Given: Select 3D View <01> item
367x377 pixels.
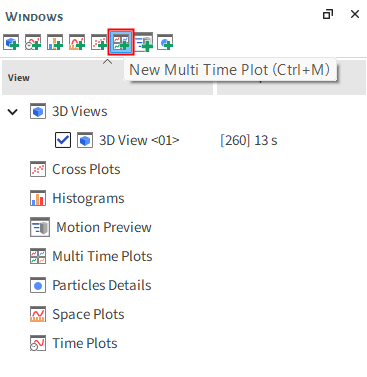Looking at the screenshot, I should [x=139, y=140].
